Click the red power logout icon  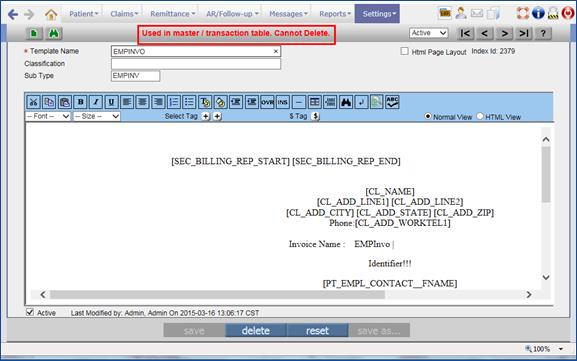pos(568,13)
